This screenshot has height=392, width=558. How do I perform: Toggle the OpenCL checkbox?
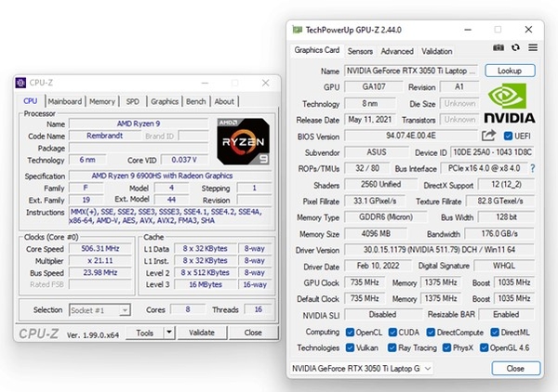tap(351, 332)
